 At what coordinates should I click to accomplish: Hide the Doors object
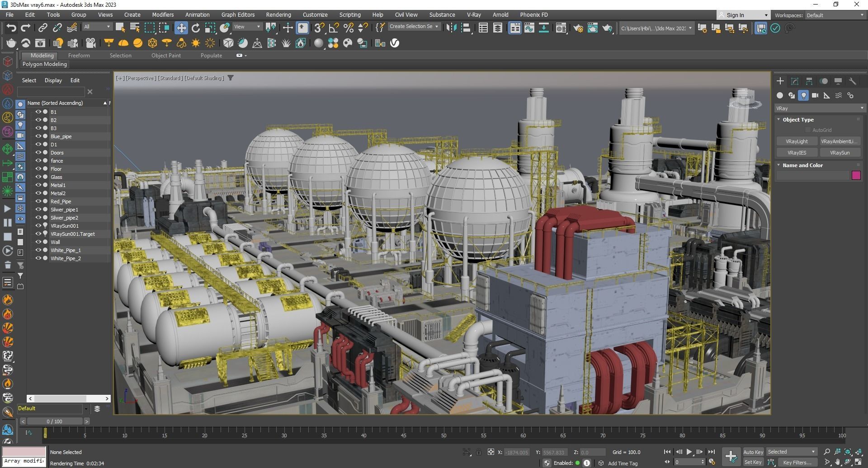point(38,152)
